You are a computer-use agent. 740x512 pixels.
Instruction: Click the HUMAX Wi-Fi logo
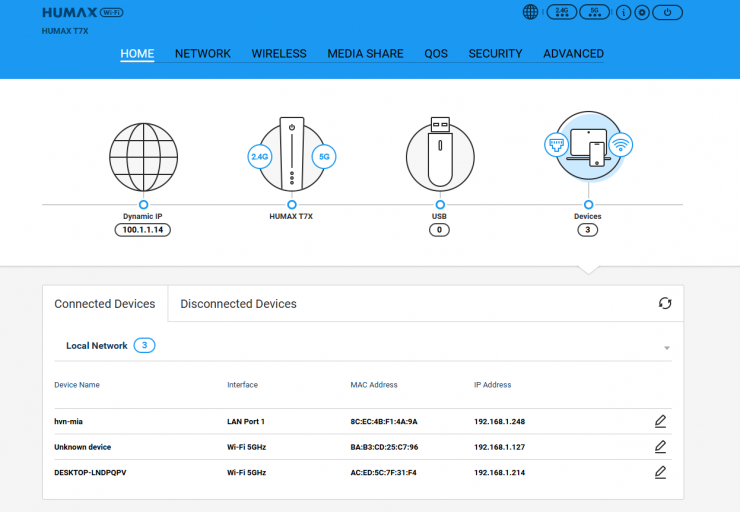[83, 12]
